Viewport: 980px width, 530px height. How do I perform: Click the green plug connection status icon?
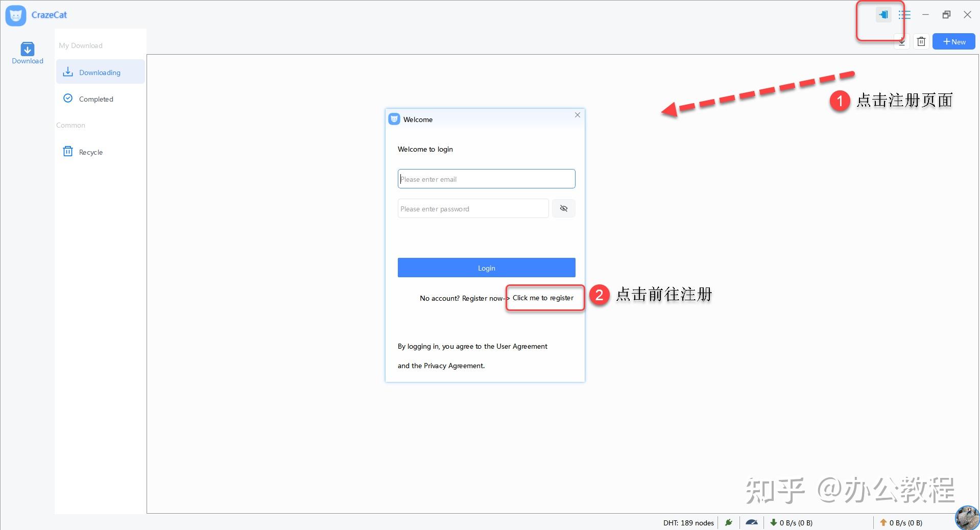click(729, 522)
